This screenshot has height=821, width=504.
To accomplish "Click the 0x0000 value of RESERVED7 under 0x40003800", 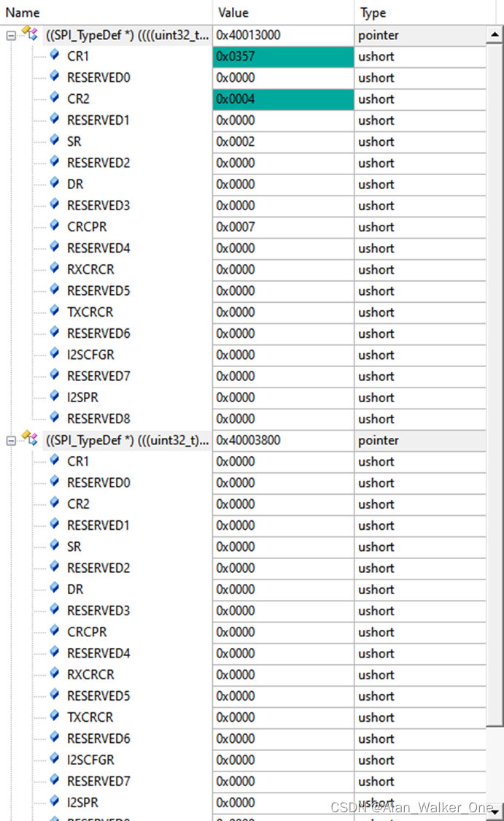I will [x=283, y=782].
